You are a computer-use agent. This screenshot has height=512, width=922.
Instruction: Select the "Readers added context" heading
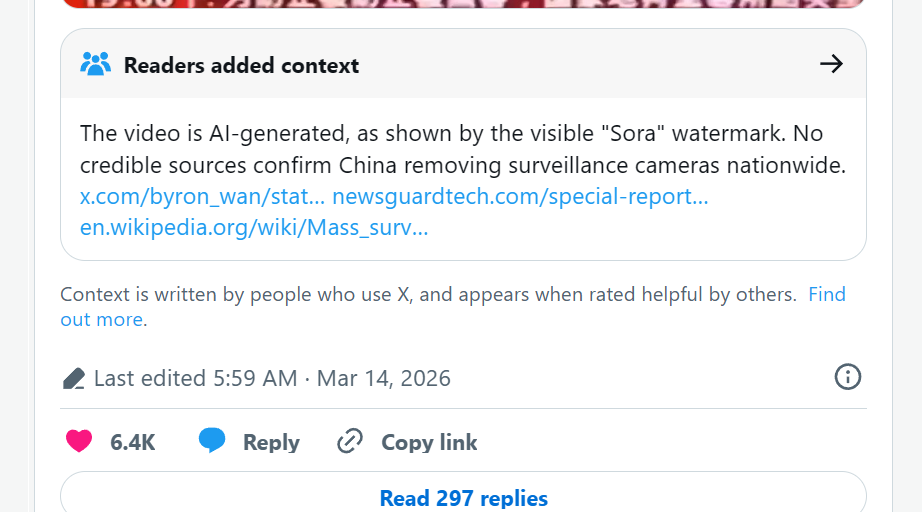241,66
